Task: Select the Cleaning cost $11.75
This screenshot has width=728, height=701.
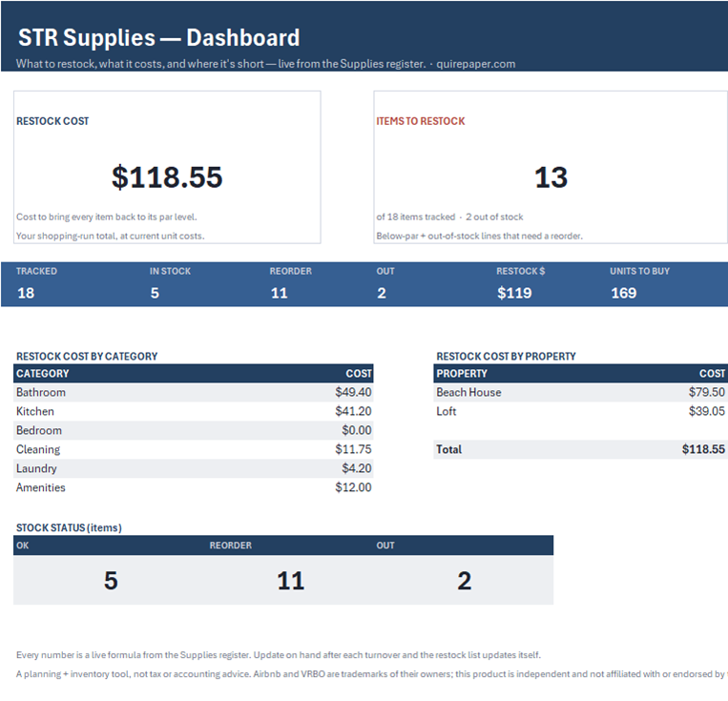Action: (353, 449)
